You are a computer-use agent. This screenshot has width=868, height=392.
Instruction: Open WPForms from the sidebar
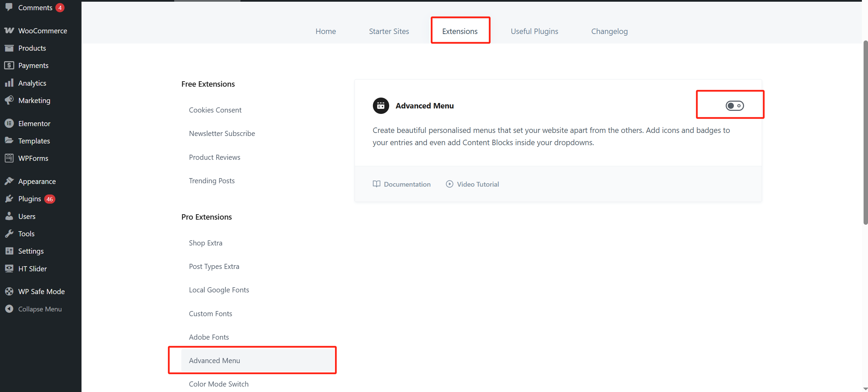(x=33, y=158)
